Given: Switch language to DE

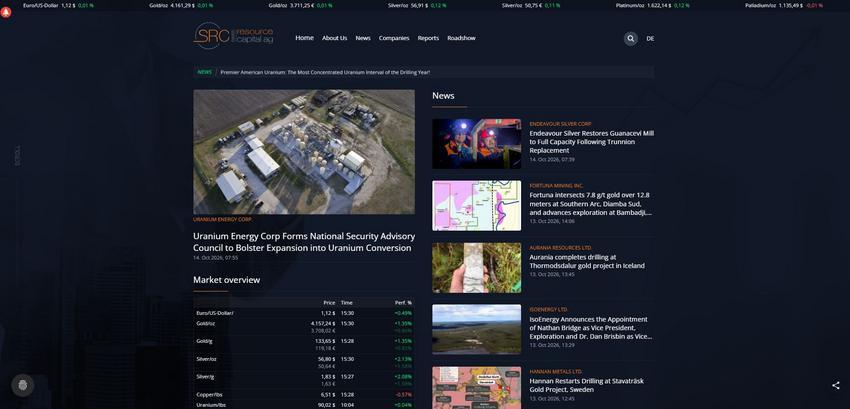Looking at the screenshot, I should 650,39.
